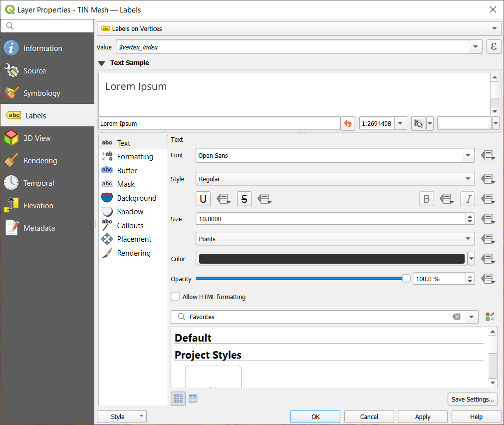Switch style list to icon view
Image resolution: width=504 pixels, height=425 pixels.
click(x=178, y=399)
